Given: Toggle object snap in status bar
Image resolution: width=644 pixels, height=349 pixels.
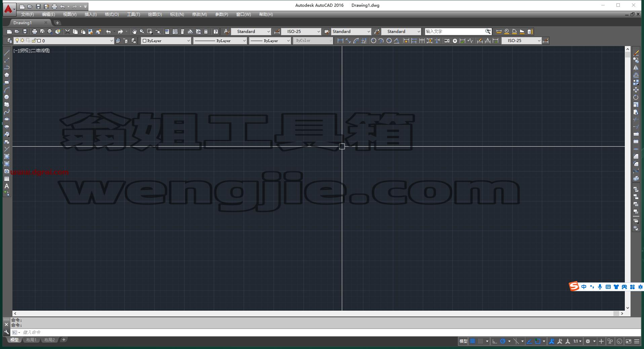Looking at the screenshot, I should coord(538,341).
